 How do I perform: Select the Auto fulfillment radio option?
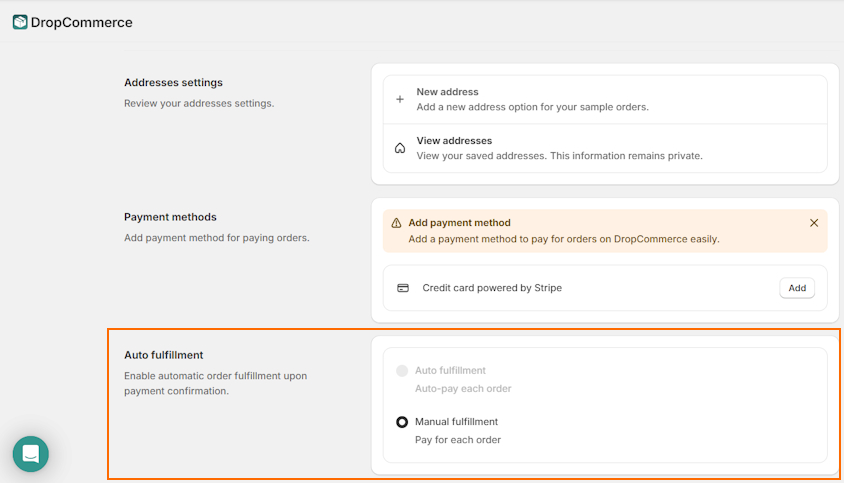click(x=402, y=370)
